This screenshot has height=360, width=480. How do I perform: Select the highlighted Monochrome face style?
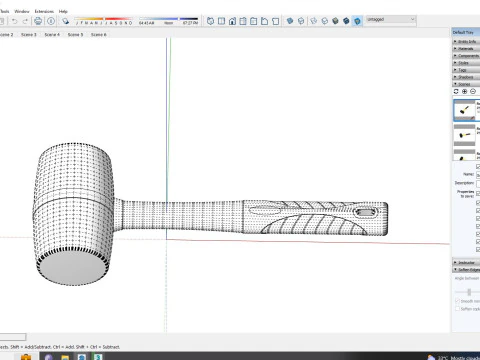pyautogui.click(x=357, y=21)
